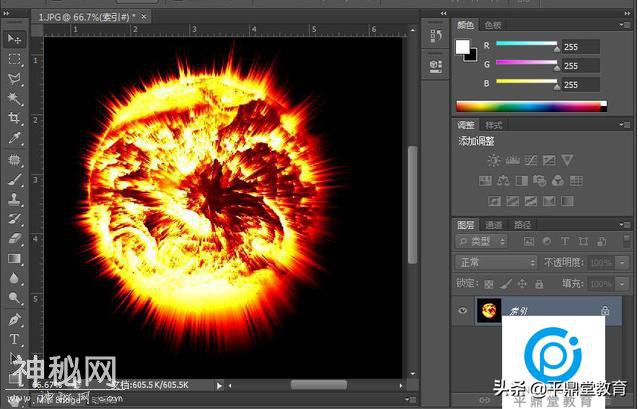Select the Gradient tool

[14, 259]
